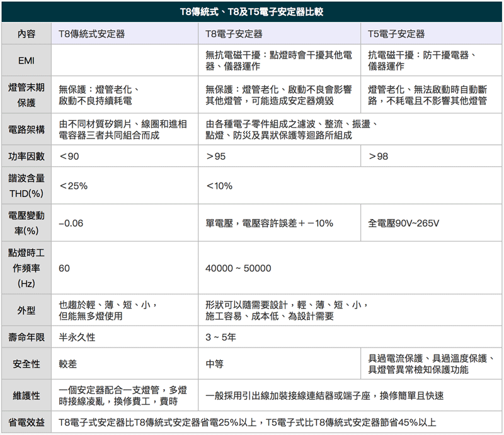Select the 40000 ~ 50000 frequency cell
Image resolution: width=504 pixels, height=435 pixels.
point(238,268)
